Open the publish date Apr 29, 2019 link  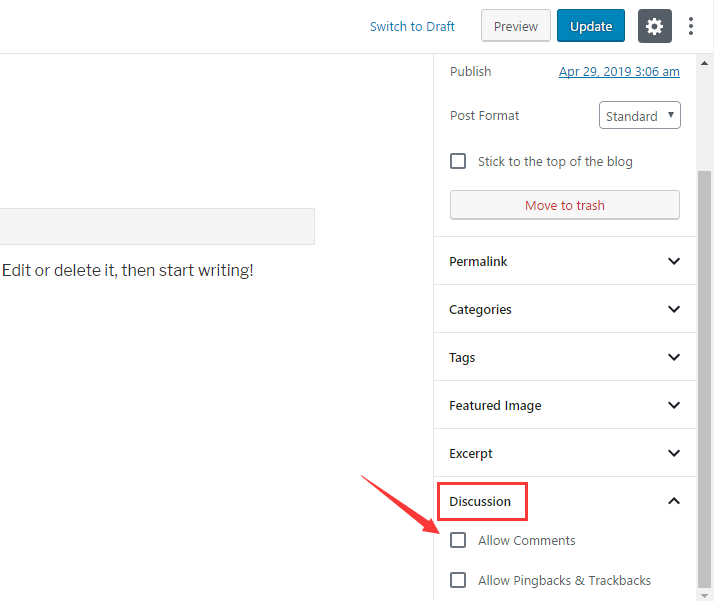click(619, 71)
